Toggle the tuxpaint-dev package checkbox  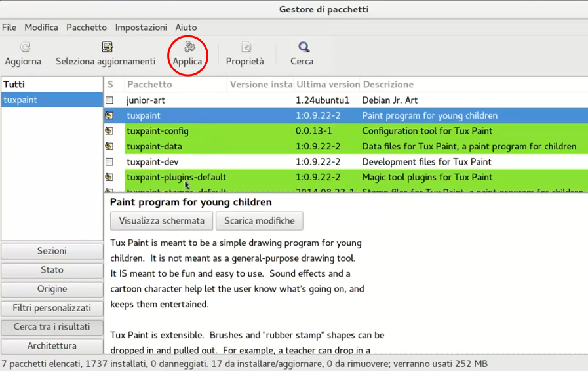109,162
